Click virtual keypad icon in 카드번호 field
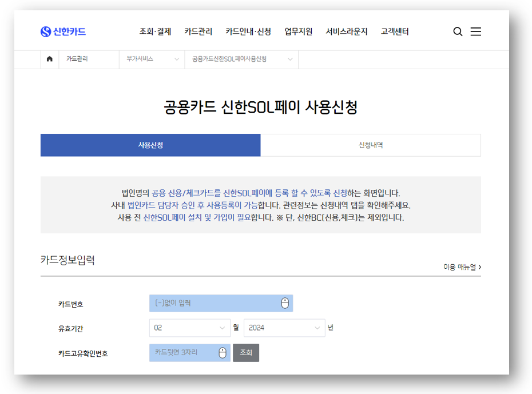The image size is (532, 394). (x=285, y=303)
